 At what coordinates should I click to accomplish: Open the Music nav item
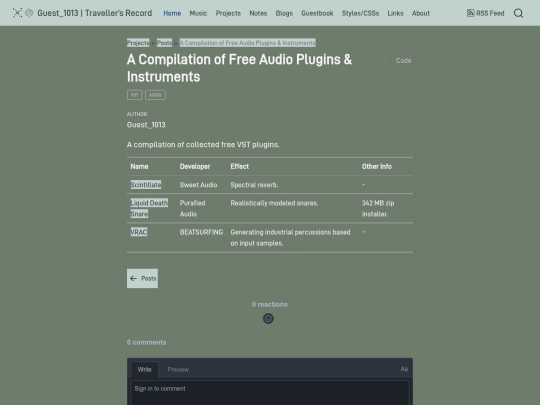coord(198,13)
